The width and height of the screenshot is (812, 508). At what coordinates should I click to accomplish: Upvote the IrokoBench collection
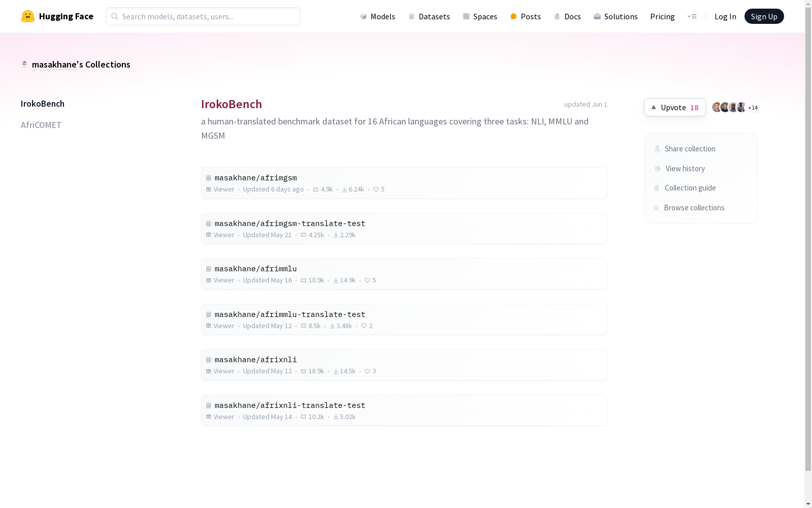[x=675, y=107]
